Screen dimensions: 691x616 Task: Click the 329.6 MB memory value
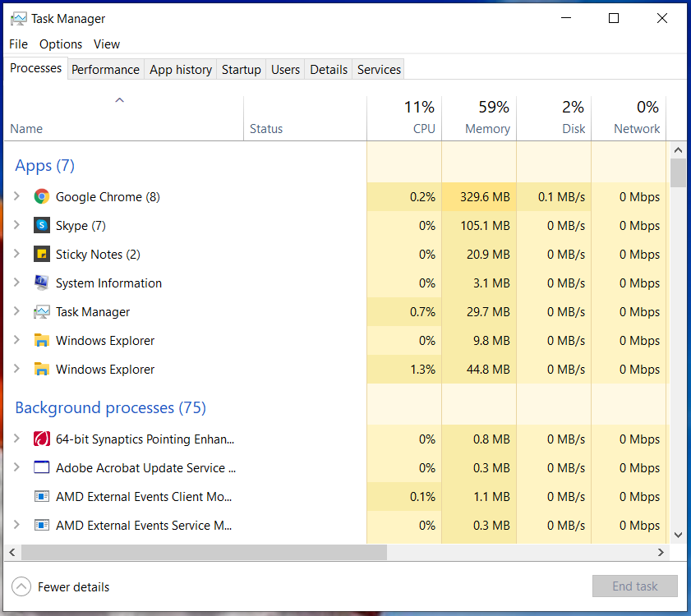coord(485,197)
